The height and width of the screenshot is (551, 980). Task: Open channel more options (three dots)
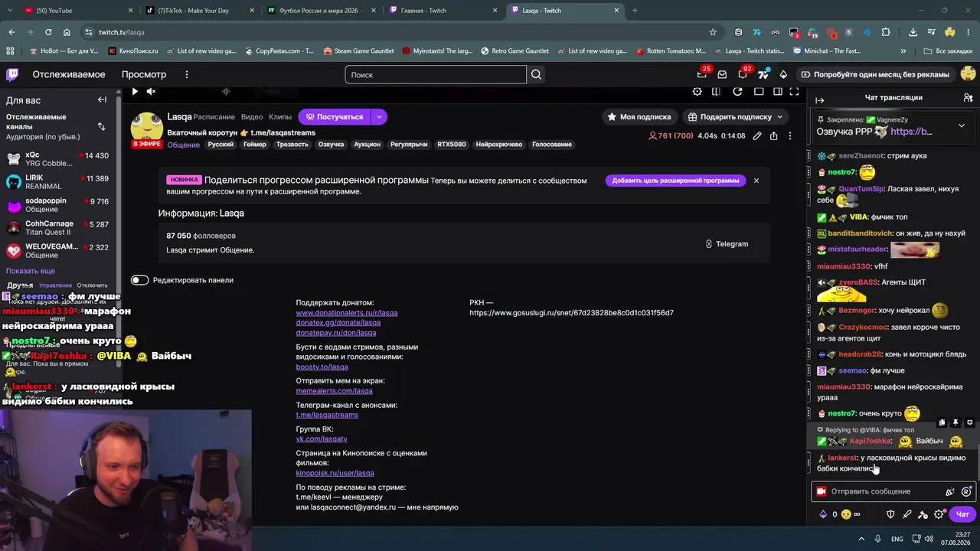tap(790, 136)
